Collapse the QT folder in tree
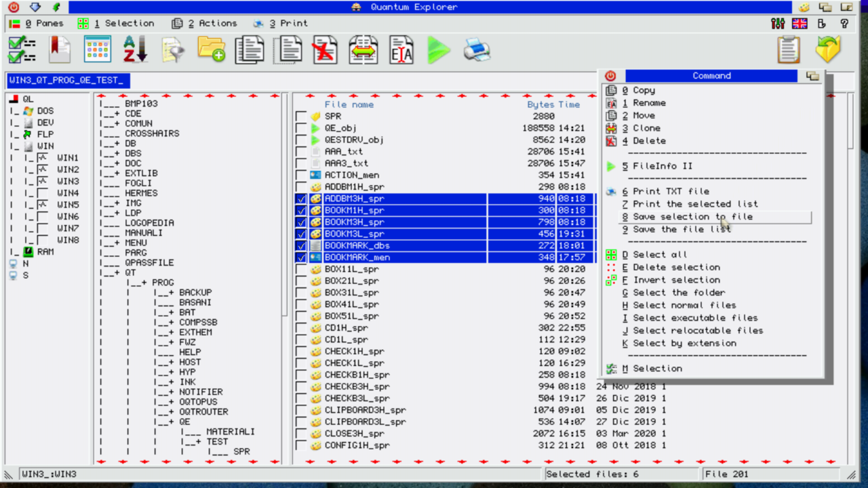Viewport: 868px width, 488px height. [117, 272]
